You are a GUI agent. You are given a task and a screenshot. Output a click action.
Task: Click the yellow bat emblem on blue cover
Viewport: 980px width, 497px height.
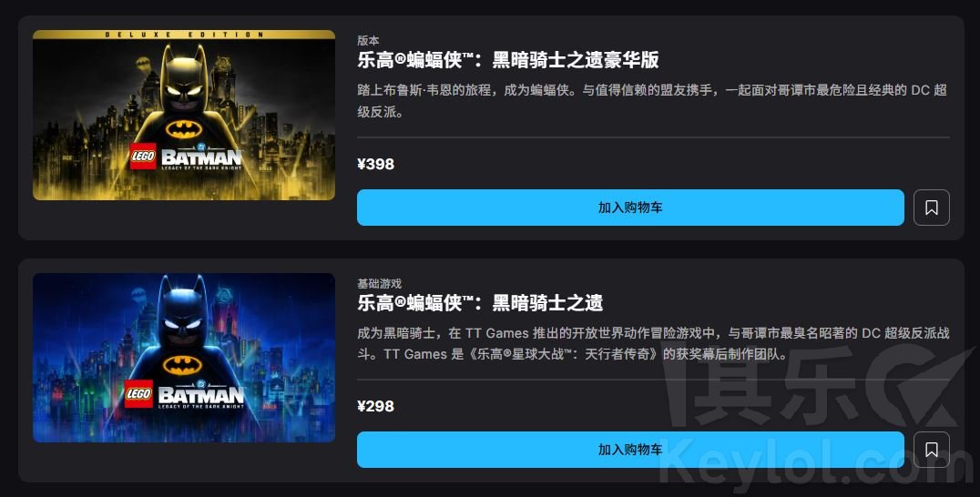pyautogui.click(x=182, y=365)
